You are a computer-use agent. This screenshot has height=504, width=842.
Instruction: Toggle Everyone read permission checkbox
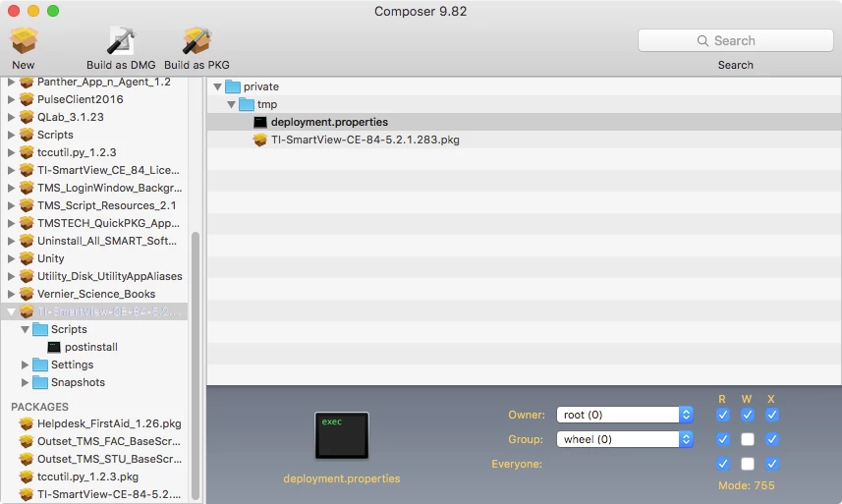(x=723, y=464)
